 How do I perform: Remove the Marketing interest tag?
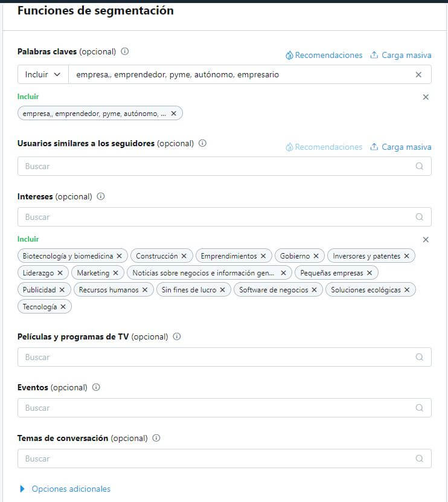coord(115,273)
